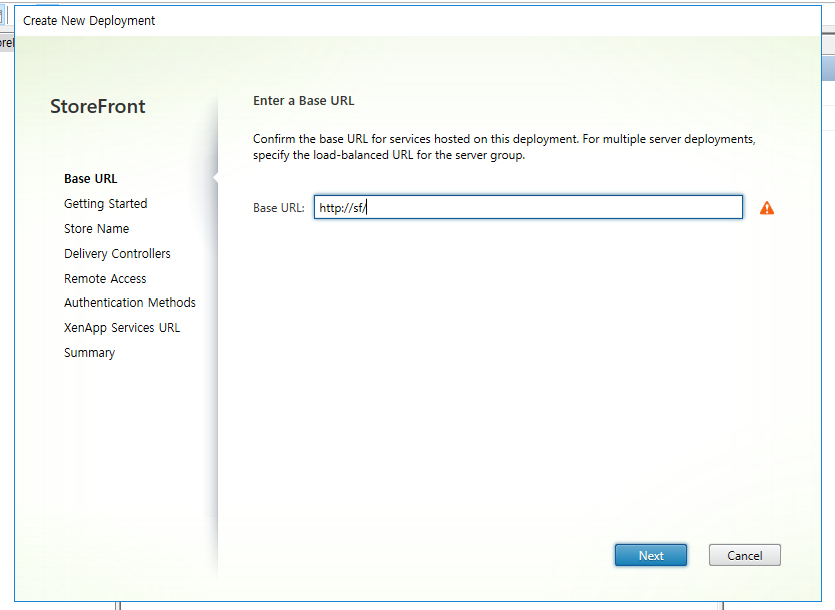Click the 'Enter a Base URL' heading
The height and width of the screenshot is (610, 835).
[304, 101]
